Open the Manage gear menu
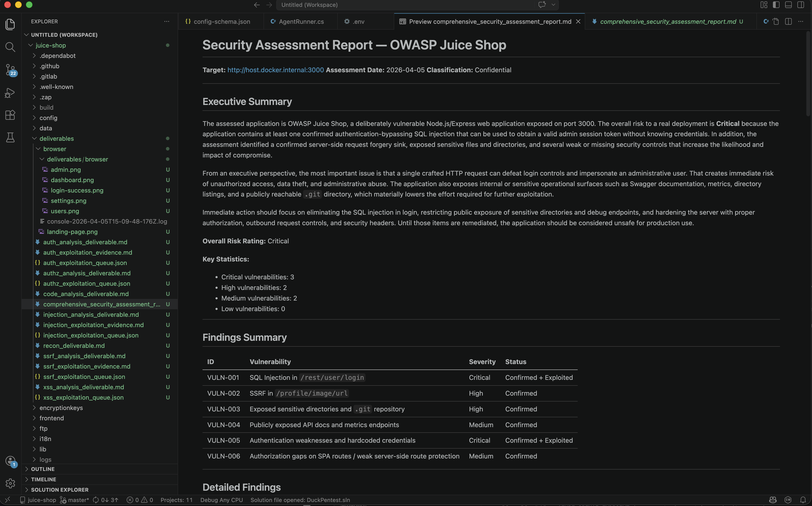This screenshot has height=506, width=812. pyautogui.click(x=10, y=483)
